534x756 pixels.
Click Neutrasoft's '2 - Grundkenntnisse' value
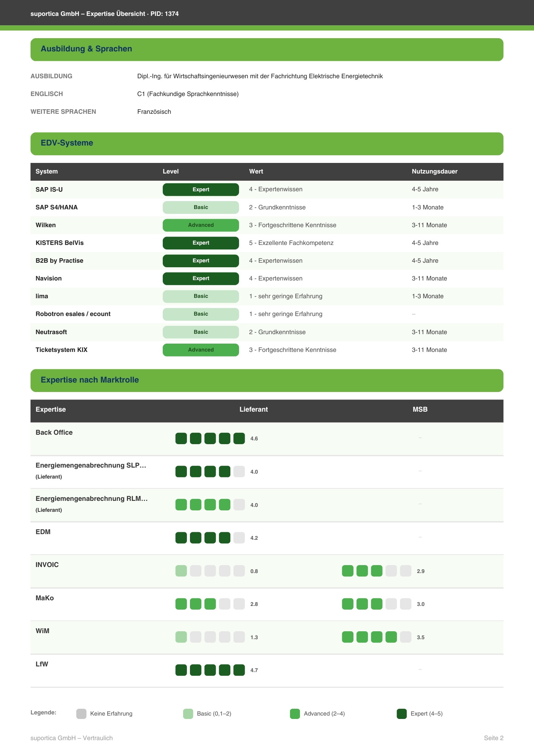277,332
